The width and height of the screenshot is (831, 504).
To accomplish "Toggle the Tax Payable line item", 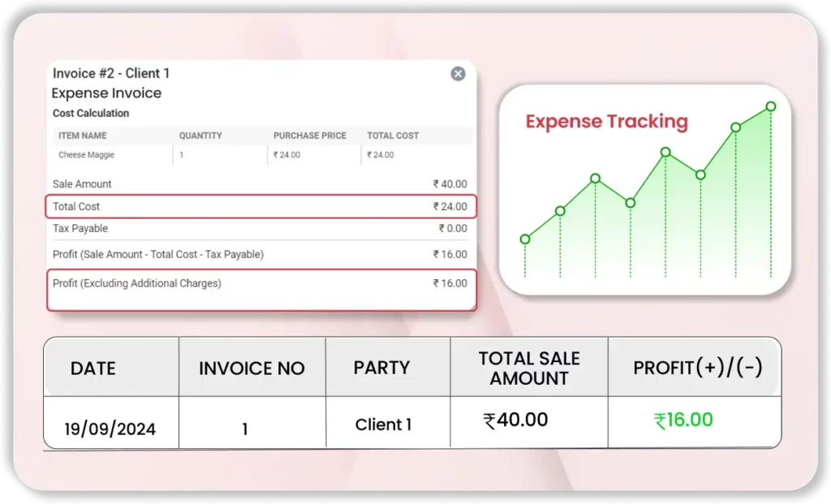I will 260,228.
